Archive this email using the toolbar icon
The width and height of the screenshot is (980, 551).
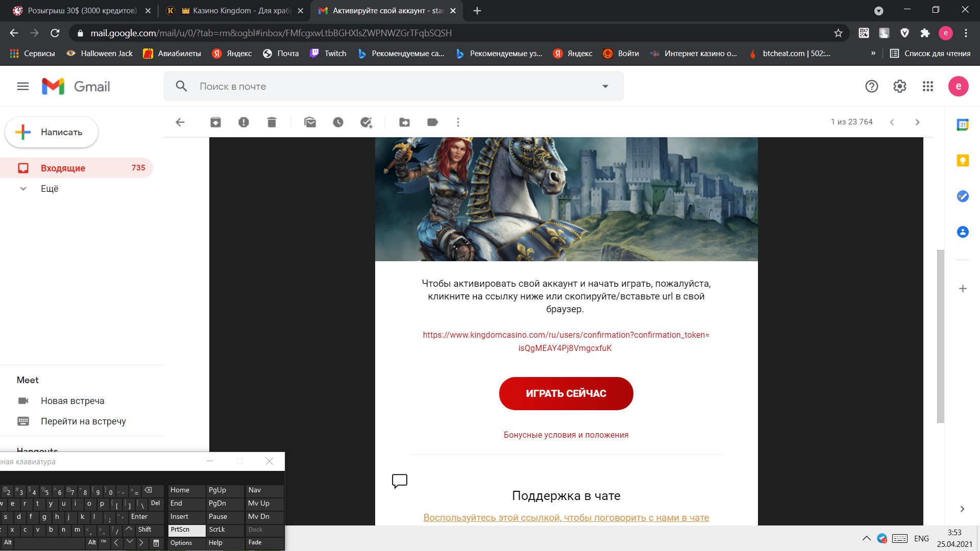(x=215, y=122)
